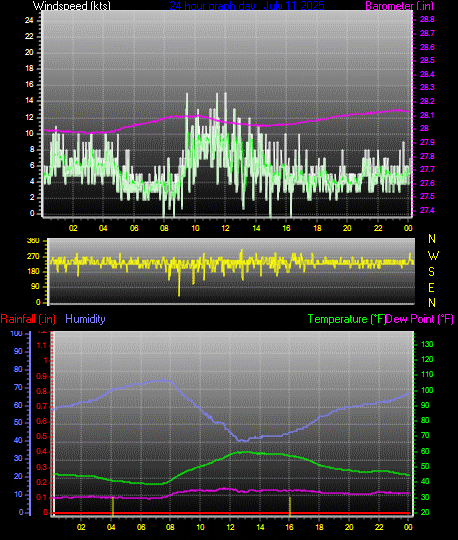Click the "22" hour label under windspeed chart
This screenshot has height=540, width=458.
tap(378, 228)
